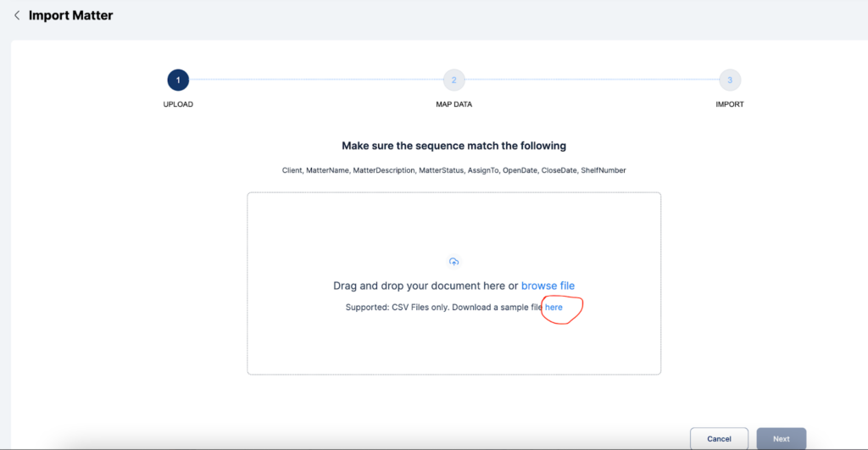This screenshot has height=450, width=868.
Task: Click the IMPORT step label
Action: tap(729, 104)
